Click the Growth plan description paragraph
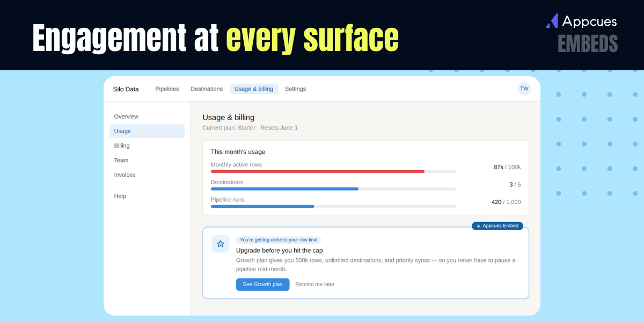644x322 pixels. pos(376,265)
